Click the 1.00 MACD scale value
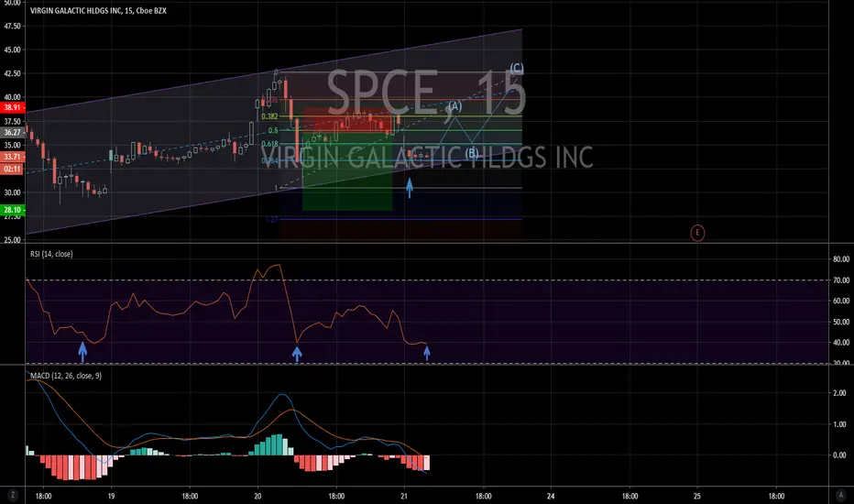Screen dimensions: 854x504 pyautogui.click(x=840, y=424)
